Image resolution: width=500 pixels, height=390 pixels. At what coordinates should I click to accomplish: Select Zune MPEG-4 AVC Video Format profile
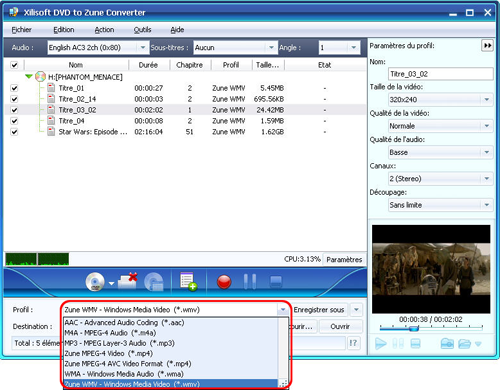(x=171, y=364)
